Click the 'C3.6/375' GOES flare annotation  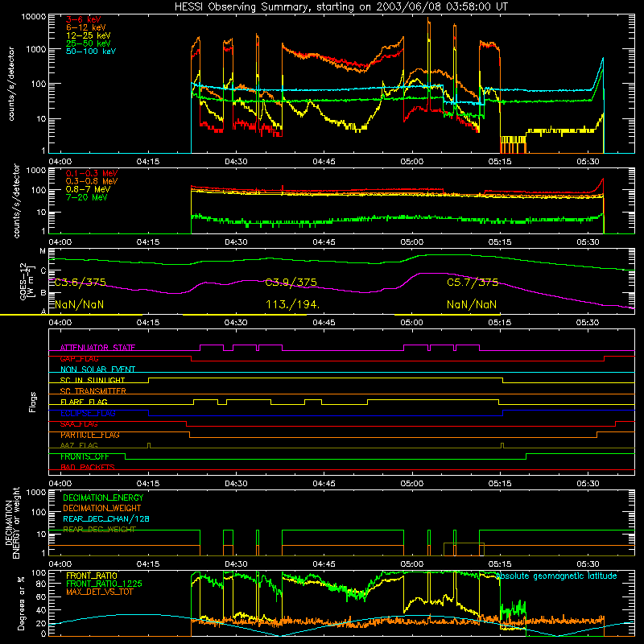click(80, 283)
